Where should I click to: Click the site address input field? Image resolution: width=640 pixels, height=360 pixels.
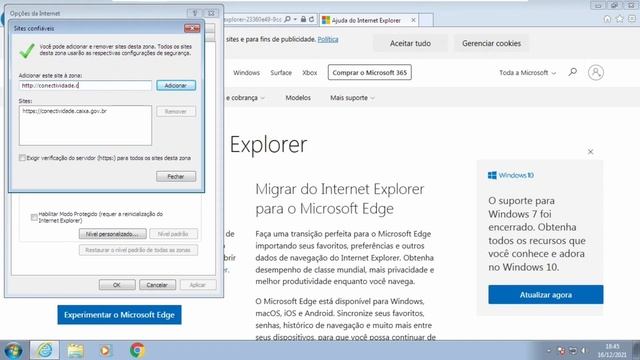[85, 85]
